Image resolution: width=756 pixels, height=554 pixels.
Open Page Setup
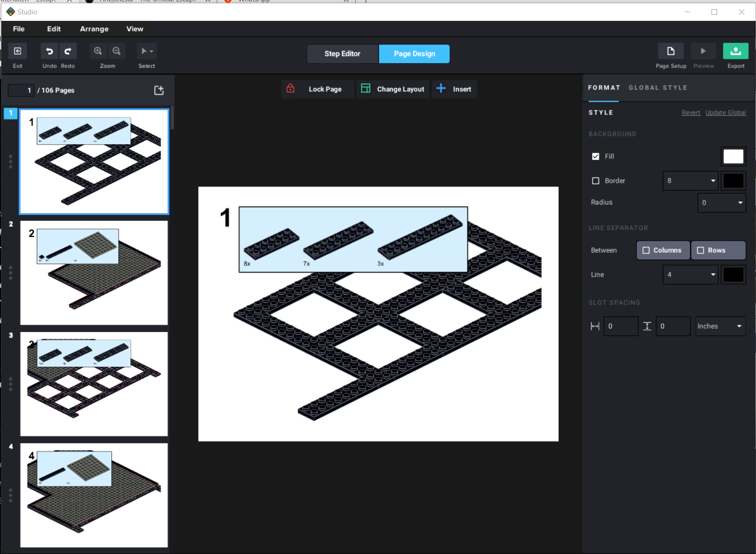pos(670,51)
